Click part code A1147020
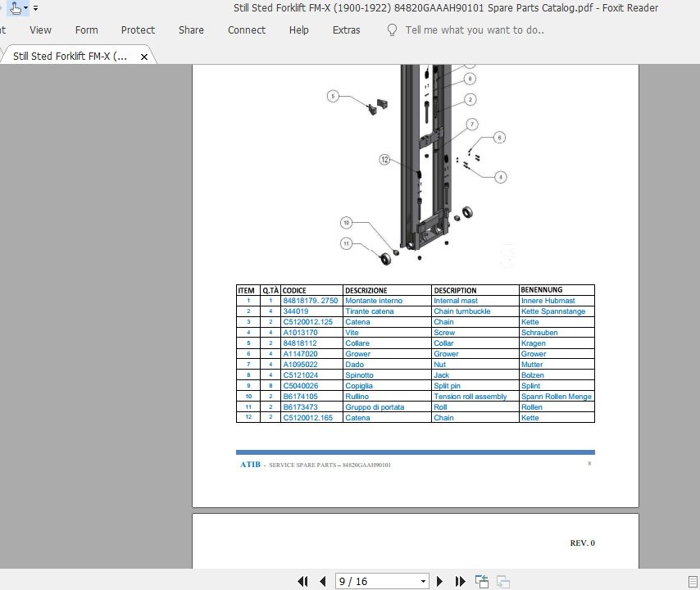700x590 pixels. 301,354
